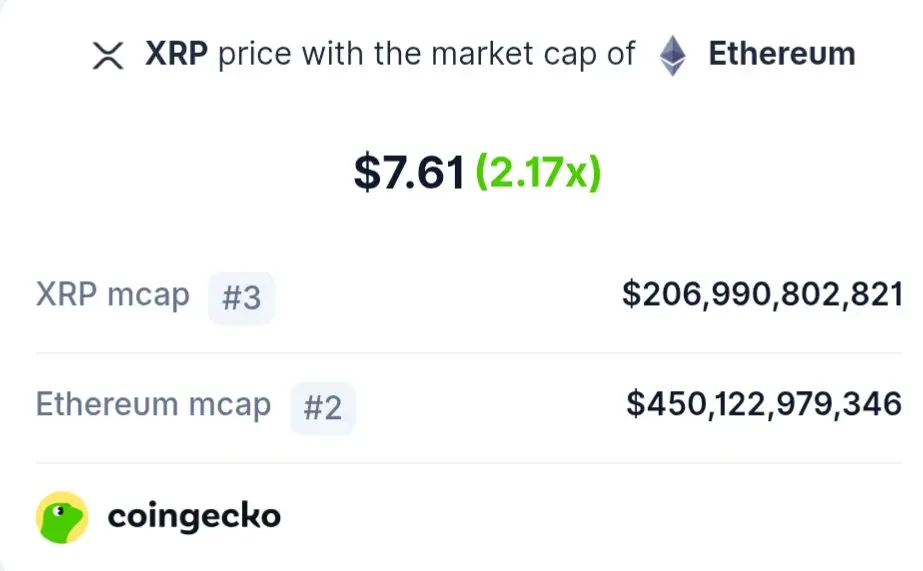
Task: Select the bold Ethereum heading text
Action: tap(782, 54)
